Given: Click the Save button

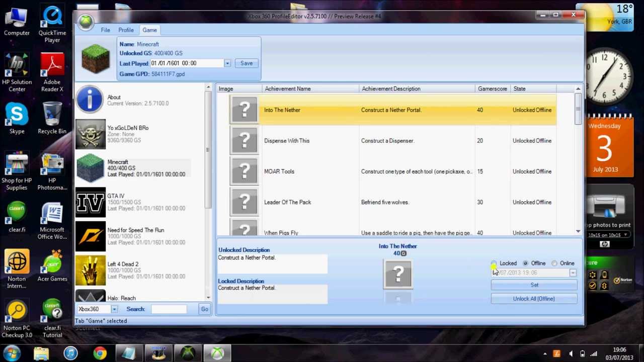Looking at the screenshot, I should tap(247, 63).
